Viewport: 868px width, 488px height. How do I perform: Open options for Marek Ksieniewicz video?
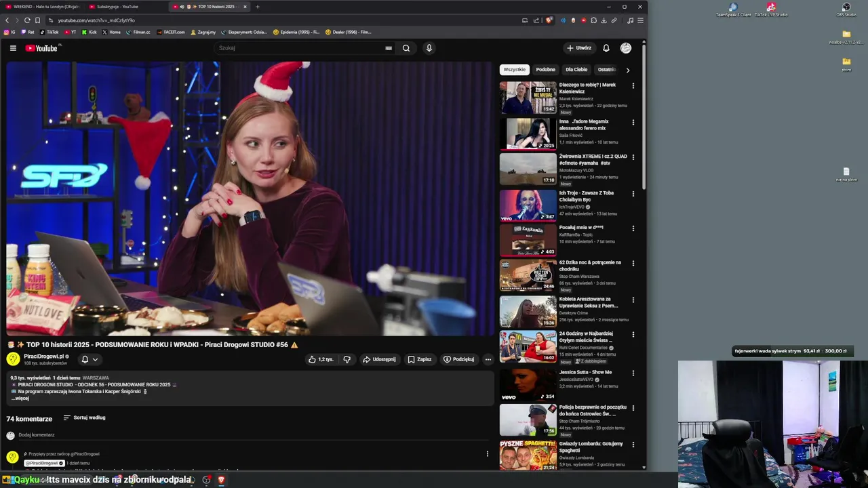tap(633, 86)
